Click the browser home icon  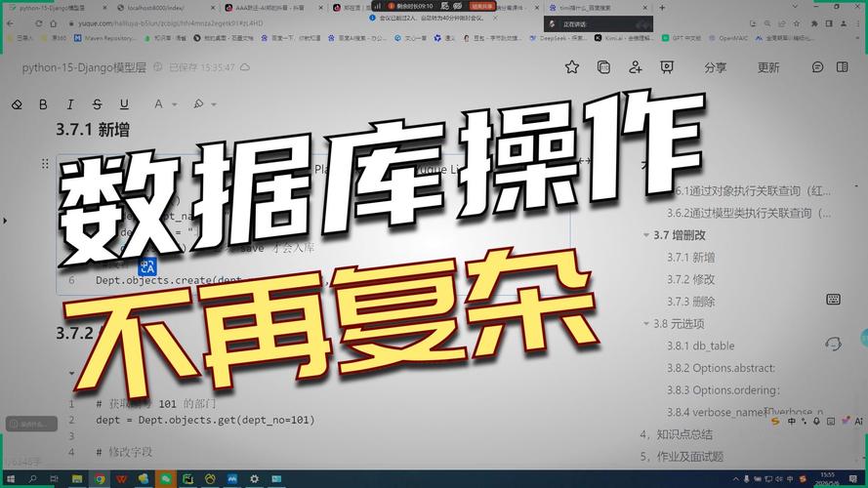(53, 23)
